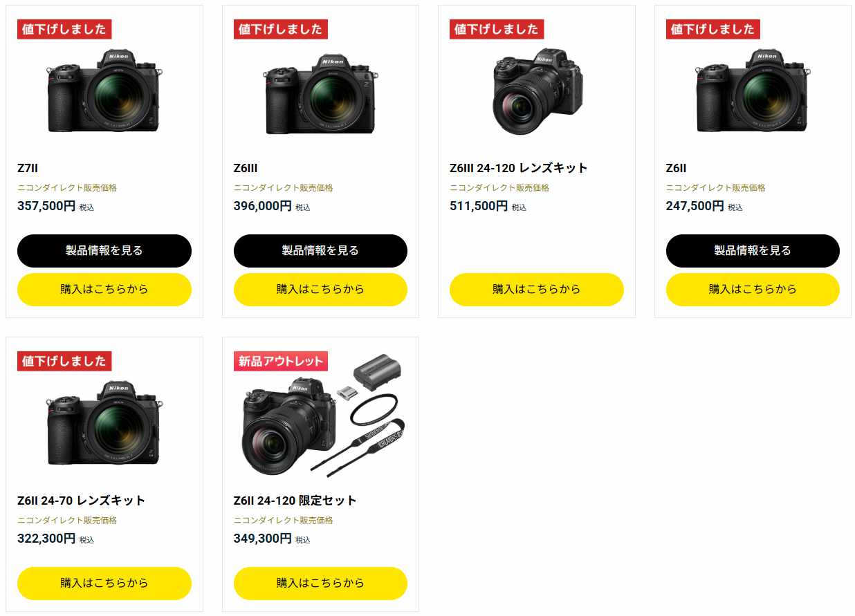
Task: Select the Z7II camera image
Action: pos(104,91)
